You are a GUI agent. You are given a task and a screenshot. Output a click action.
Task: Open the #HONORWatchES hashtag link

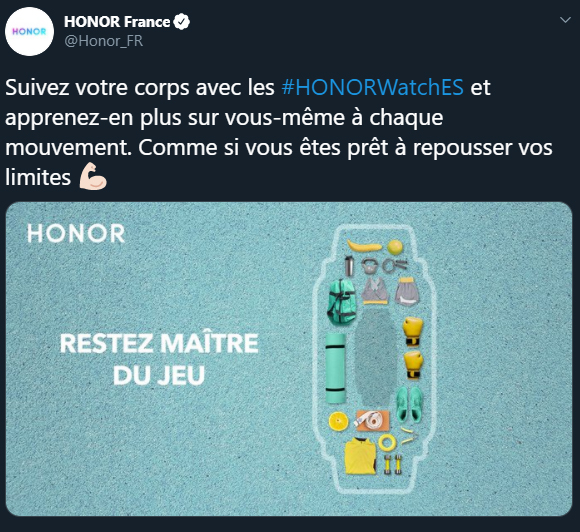372,88
